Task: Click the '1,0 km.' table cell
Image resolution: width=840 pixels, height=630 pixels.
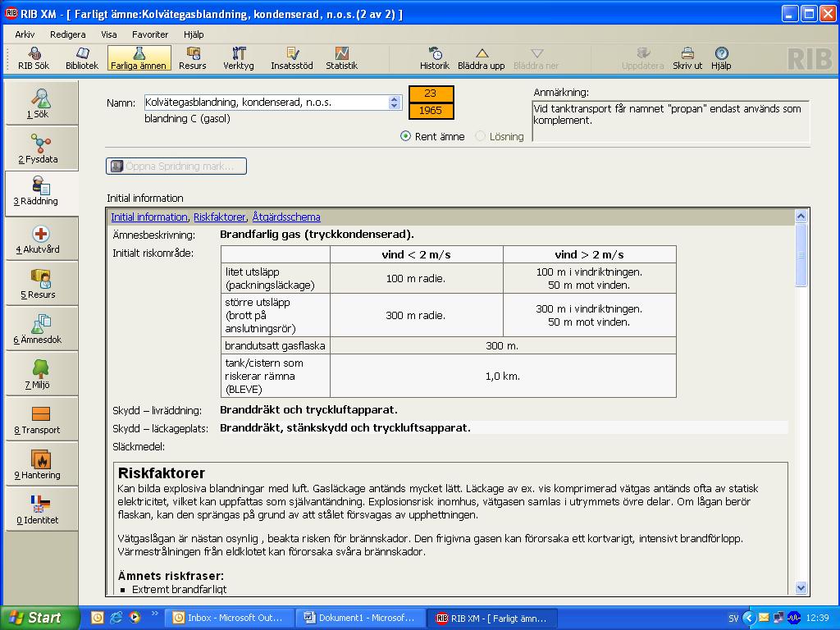Action: coord(503,377)
